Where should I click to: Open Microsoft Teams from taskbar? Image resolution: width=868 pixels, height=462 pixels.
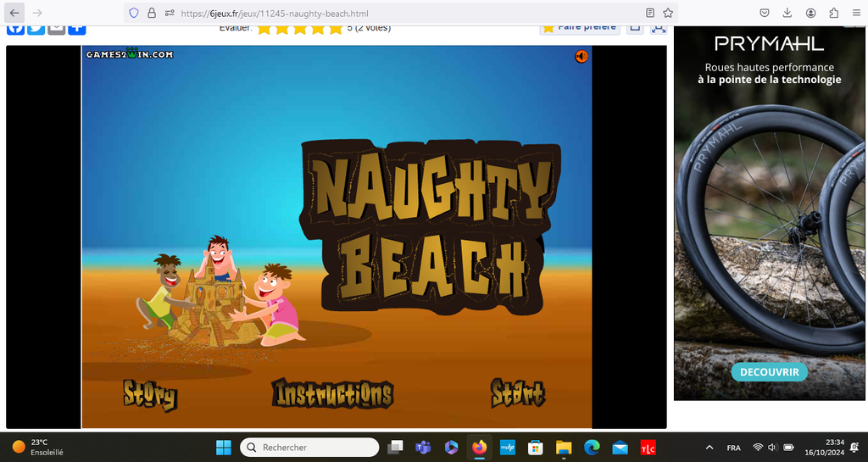423,447
